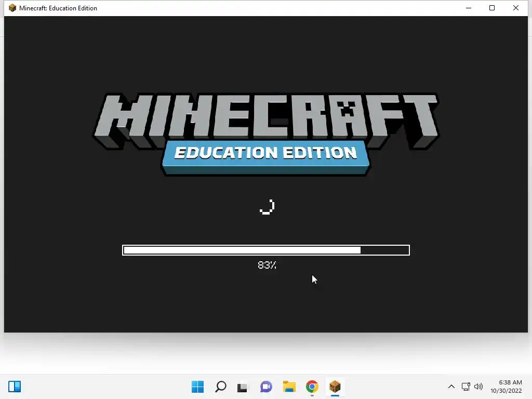Open File Explorer folder icon
The height and width of the screenshot is (399, 532).
pos(289,387)
